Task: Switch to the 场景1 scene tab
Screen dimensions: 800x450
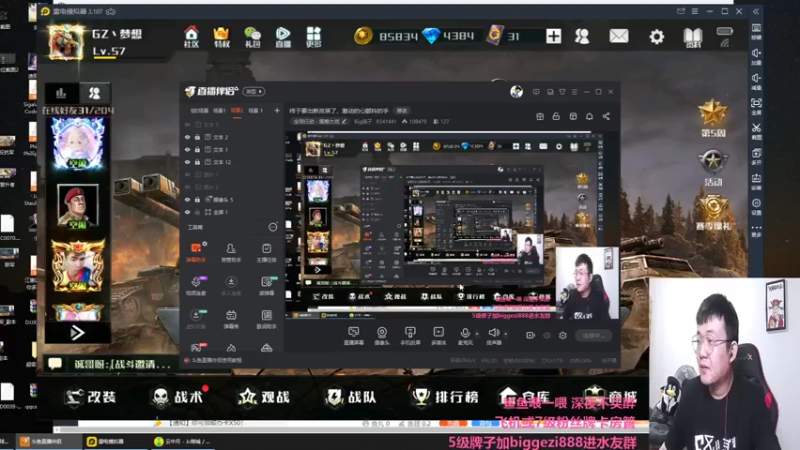Action: tap(219, 111)
